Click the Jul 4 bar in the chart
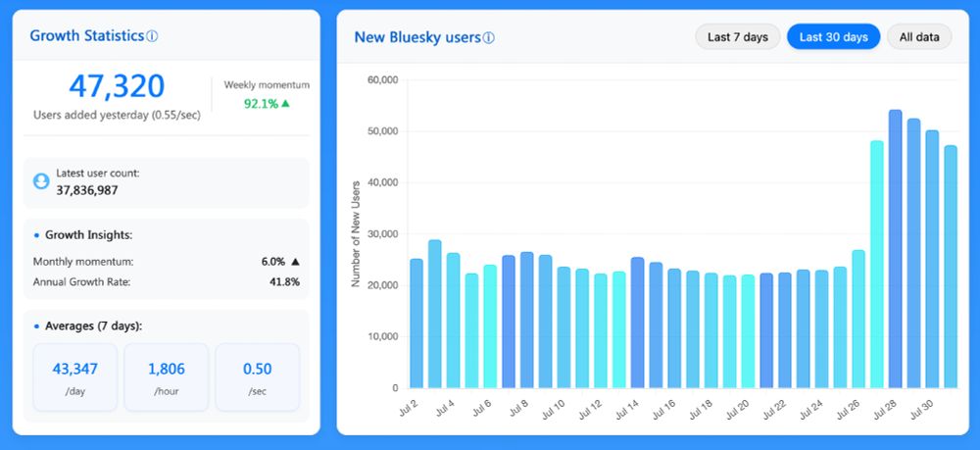The height and width of the screenshot is (450, 980). [453, 320]
